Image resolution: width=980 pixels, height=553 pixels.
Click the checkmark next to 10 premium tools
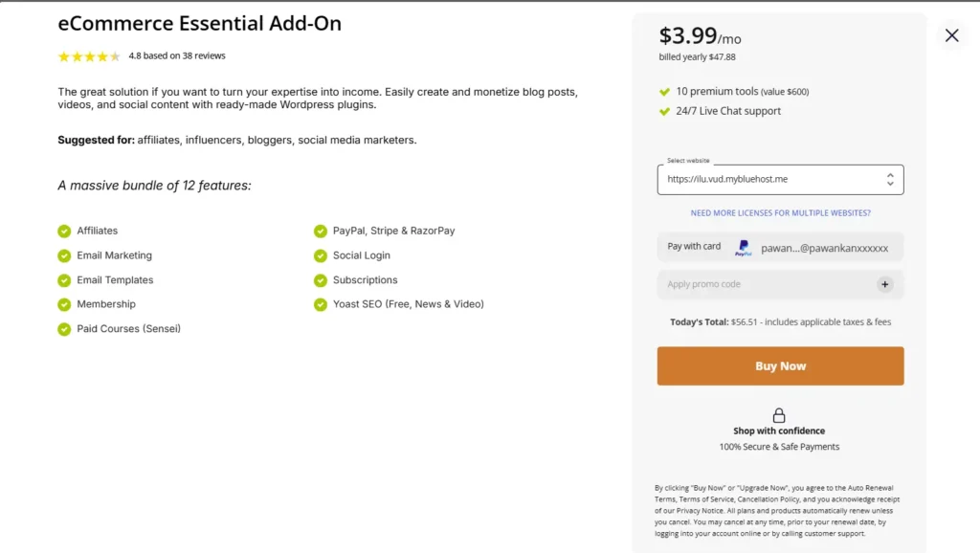click(x=666, y=93)
